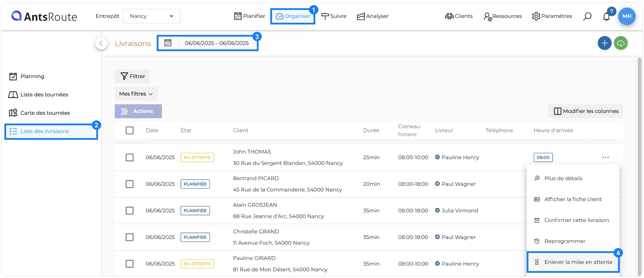This screenshot has height=278, width=644.
Task: Check the box for Bertrand PICARD delivery
Action: [130, 184]
